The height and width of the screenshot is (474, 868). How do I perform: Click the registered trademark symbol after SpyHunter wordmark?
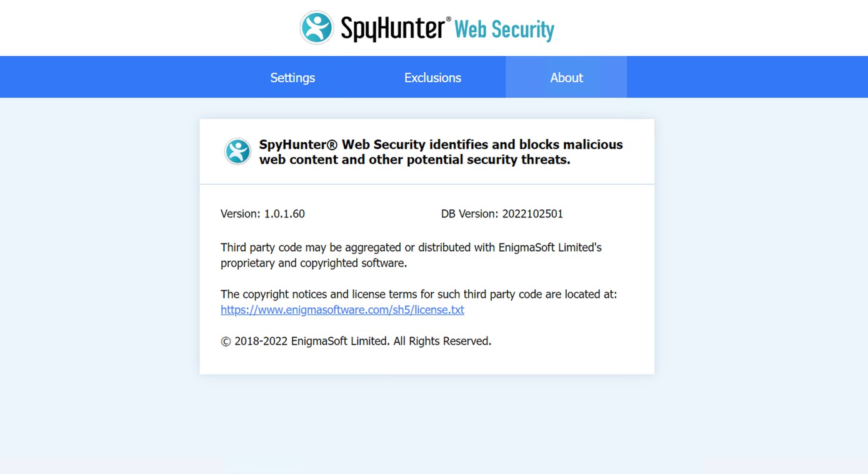[x=449, y=19]
